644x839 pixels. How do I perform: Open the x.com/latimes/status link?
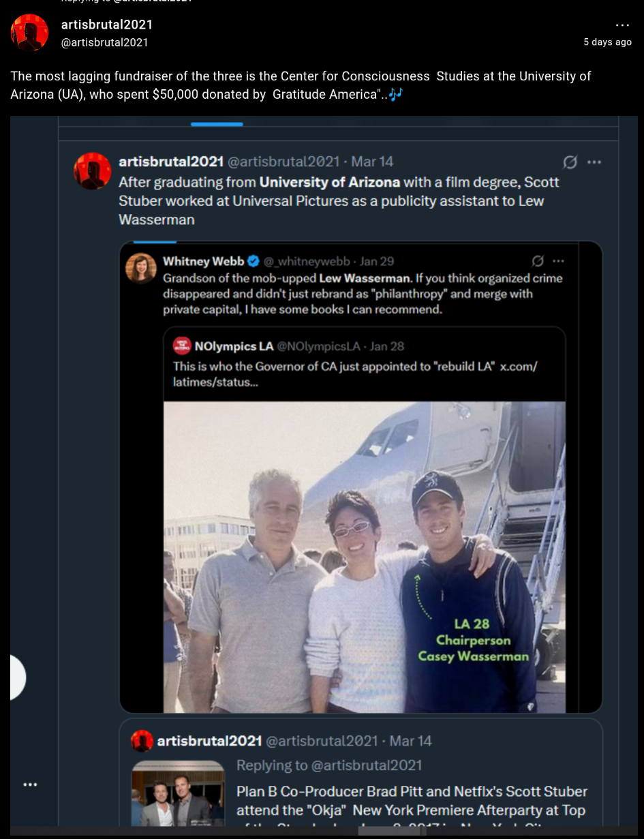(519, 366)
